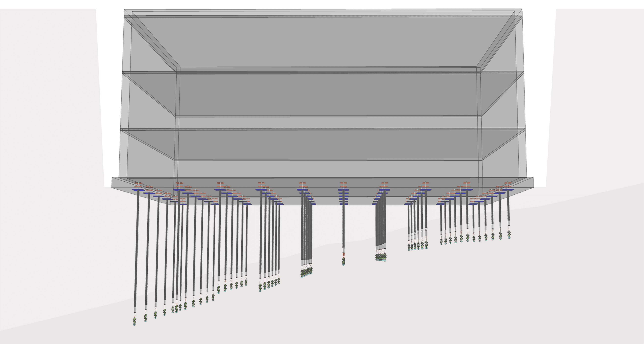This screenshot has height=344, width=644.
Task: Click the red segment on the center rod
Action: click(x=343, y=254)
